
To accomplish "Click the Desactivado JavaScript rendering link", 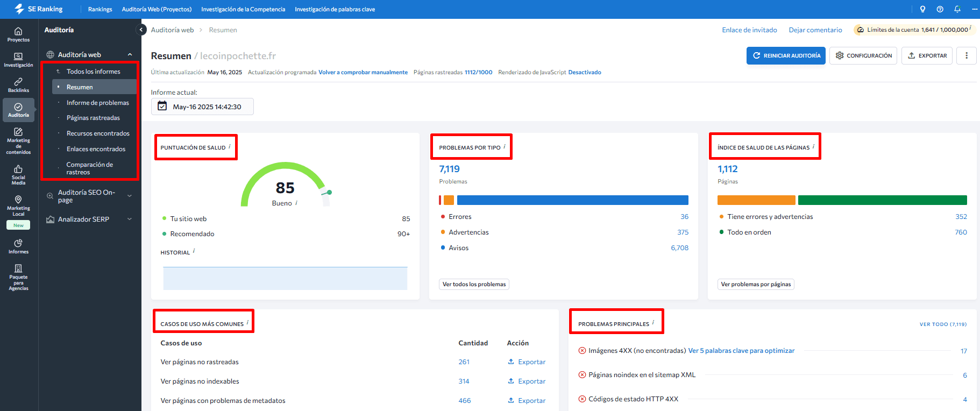I will pos(585,72).
